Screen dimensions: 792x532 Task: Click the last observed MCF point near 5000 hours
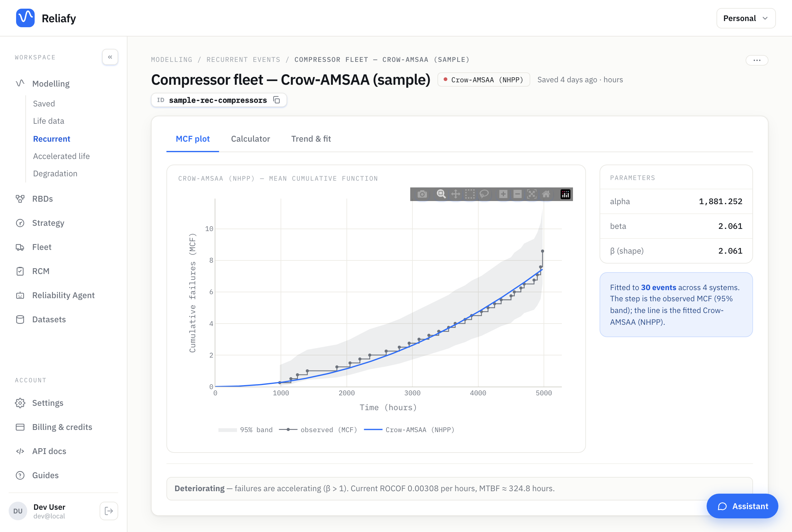pyautogui.click(x=542, y=251)
